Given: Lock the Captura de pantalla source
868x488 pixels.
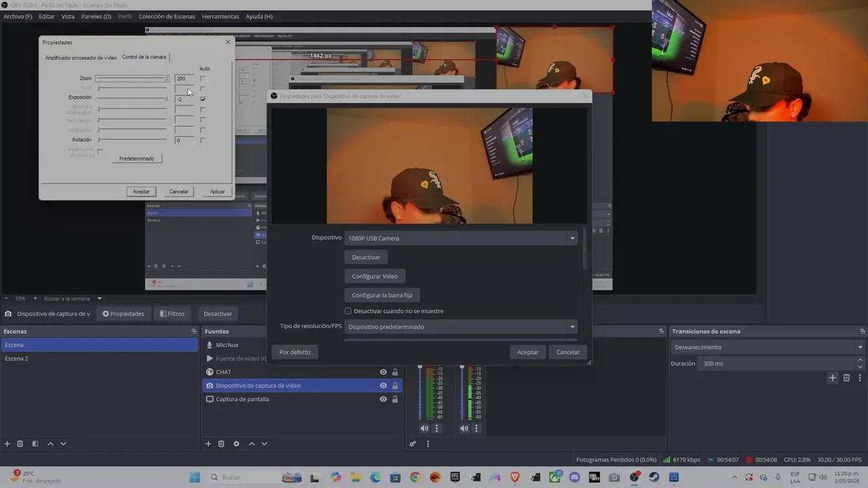Looking at the screenshot, I should coord(395,399).
